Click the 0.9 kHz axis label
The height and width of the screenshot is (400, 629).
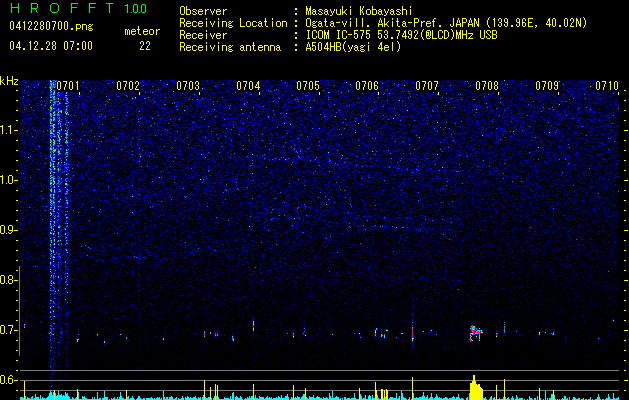pyautogui.click(x=9, y=230)
